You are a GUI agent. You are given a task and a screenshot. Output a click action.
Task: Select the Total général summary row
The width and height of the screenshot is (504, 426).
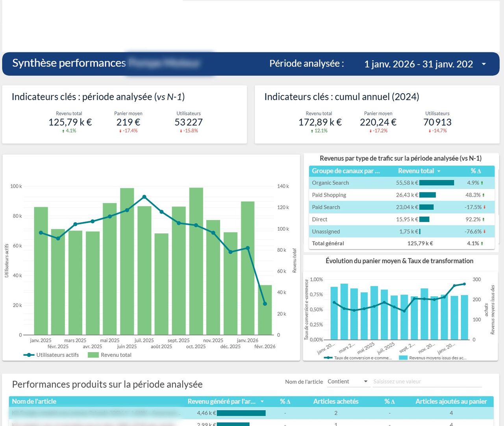(354, 243)
